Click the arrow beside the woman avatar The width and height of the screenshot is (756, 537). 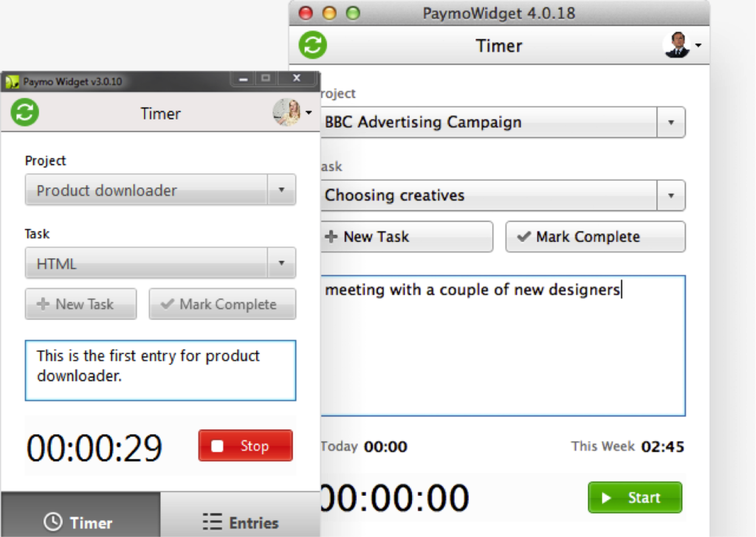309,113
